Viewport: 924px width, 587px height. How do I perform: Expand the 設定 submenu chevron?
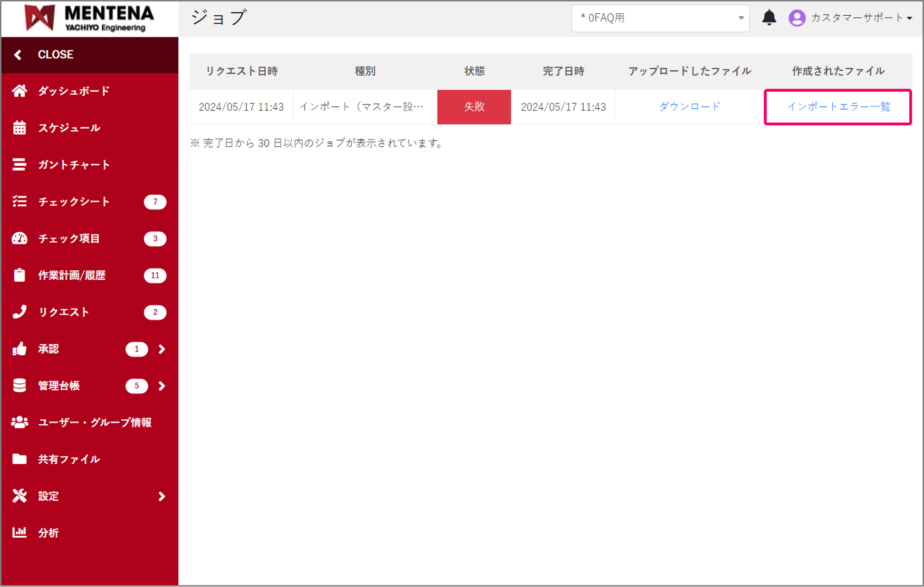[x=162, y=496]
